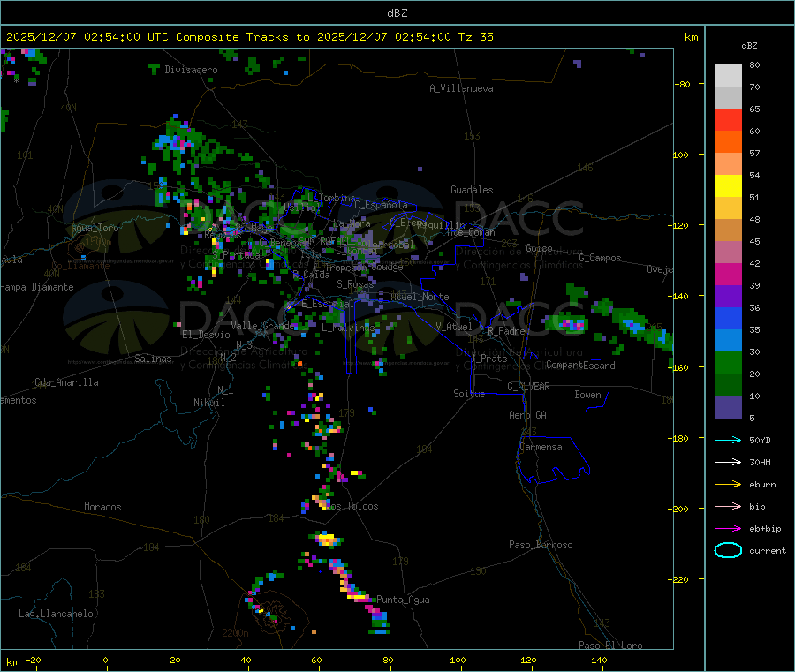
Task: Click the 'C_Española' map label
Action: [x=382, y=205]
